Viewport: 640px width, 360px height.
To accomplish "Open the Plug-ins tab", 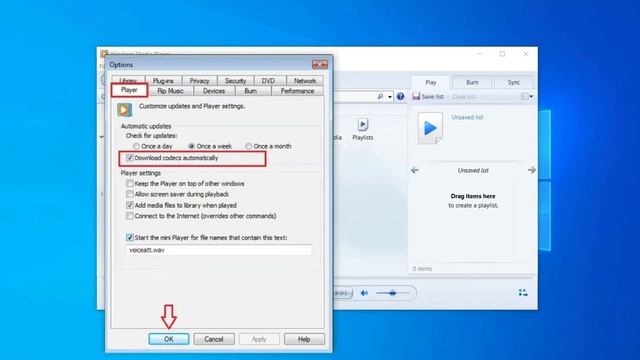I will [163, 80].
